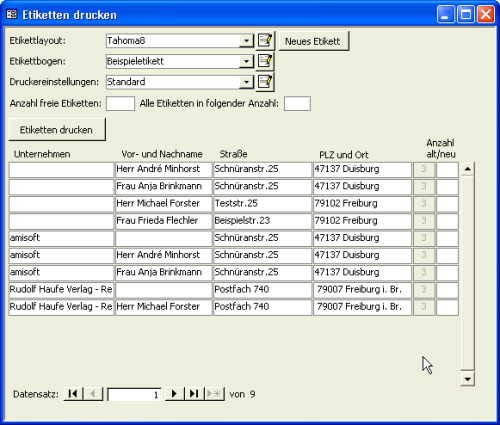500x425 pixels.
Task: Click the scrollbar up arrow
Action: tap(468, 169)
